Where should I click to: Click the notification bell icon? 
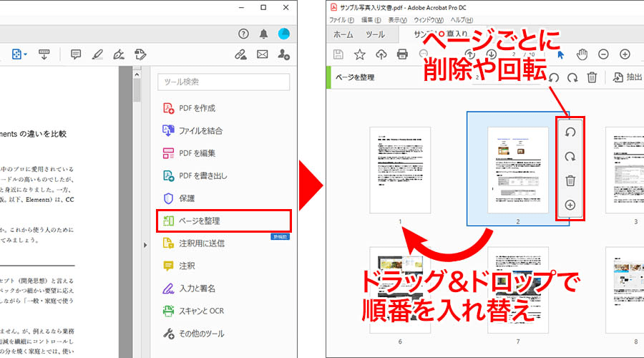263,34
